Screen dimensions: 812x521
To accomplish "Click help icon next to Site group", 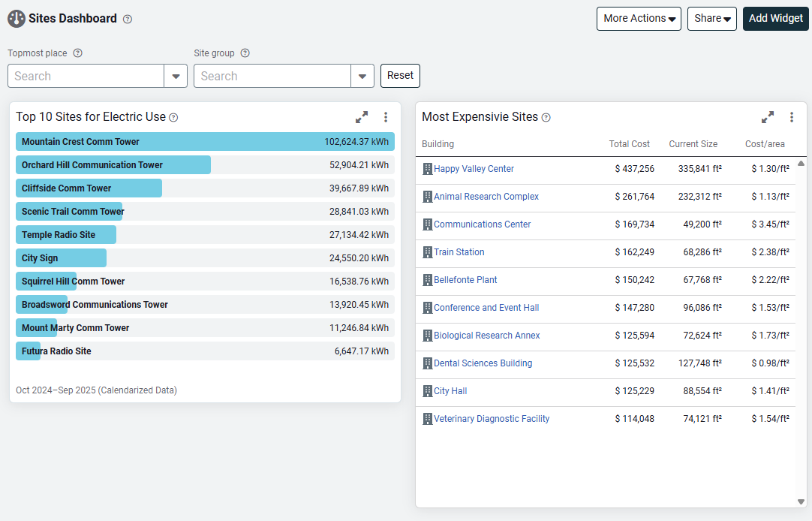I will [245, 53].
